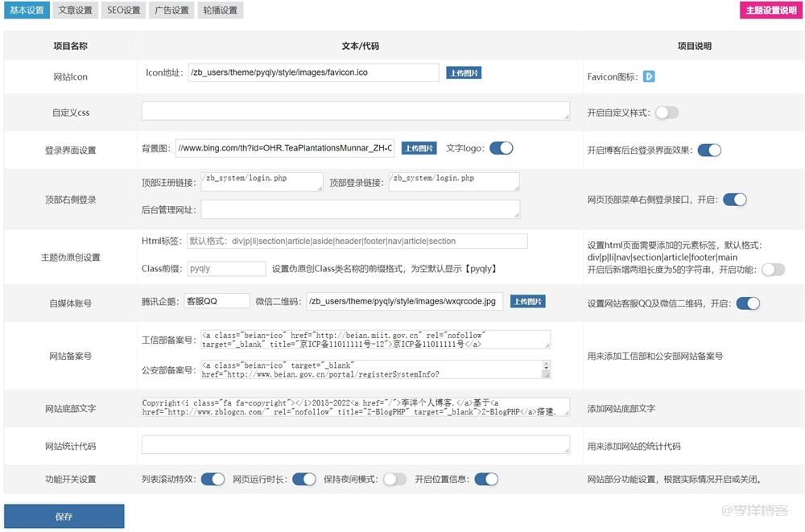The image size is (805, 532).
Task: Click upload image button for Icon address
Action: pos(464,72)
